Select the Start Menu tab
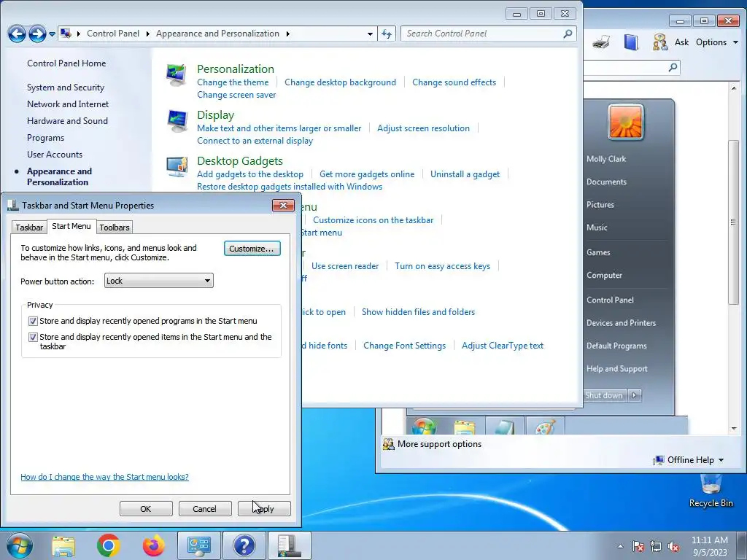The width and height of the screenshot is (747, 560). 71,226
